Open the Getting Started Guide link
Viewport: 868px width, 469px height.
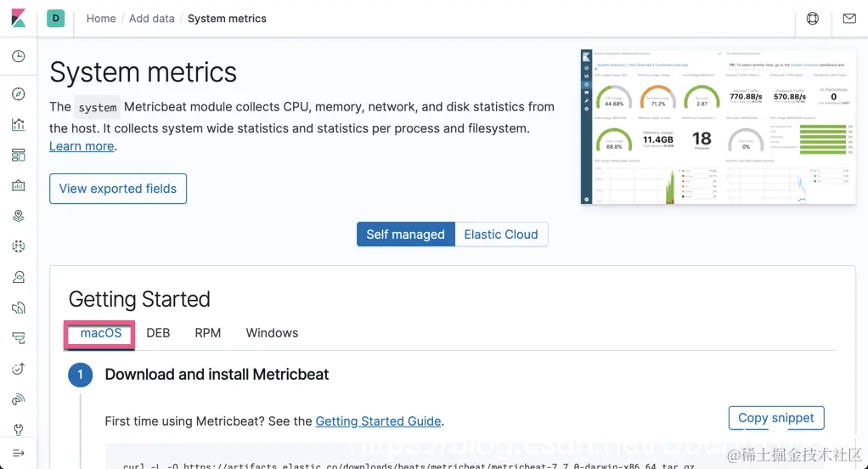tap(378, 421)
